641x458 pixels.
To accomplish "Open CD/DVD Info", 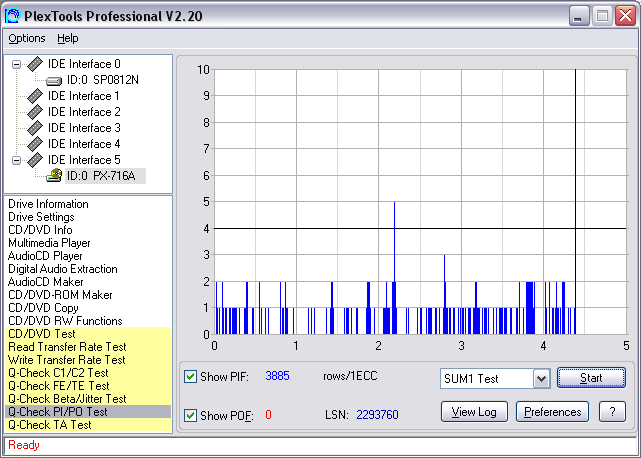I will 40,230.
